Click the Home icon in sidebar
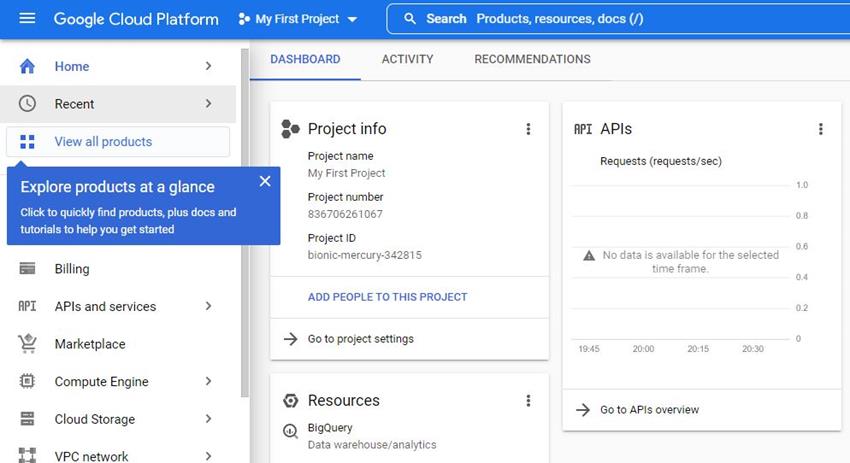 (x=27, y=66)
